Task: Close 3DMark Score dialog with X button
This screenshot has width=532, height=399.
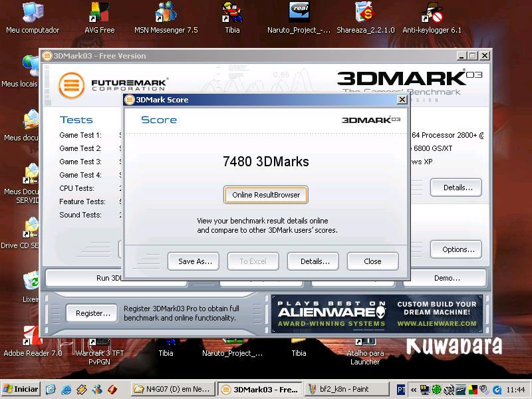Action: pos(402,99)
